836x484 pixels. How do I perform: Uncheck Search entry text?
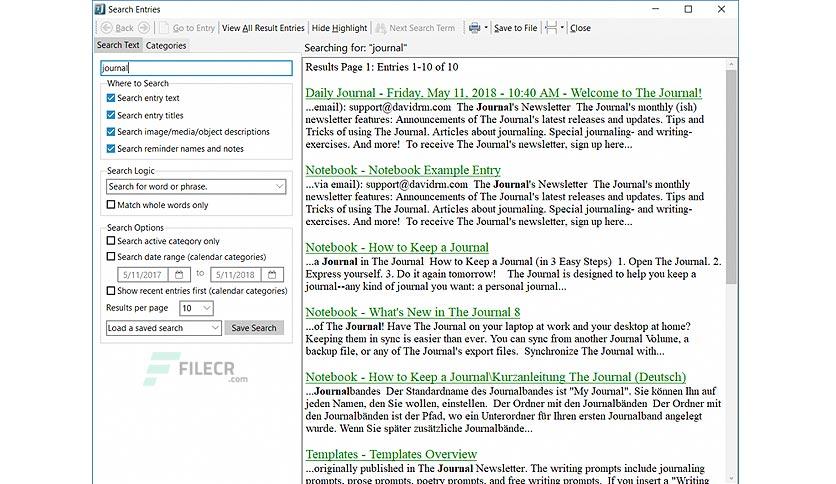click(111, 98)
